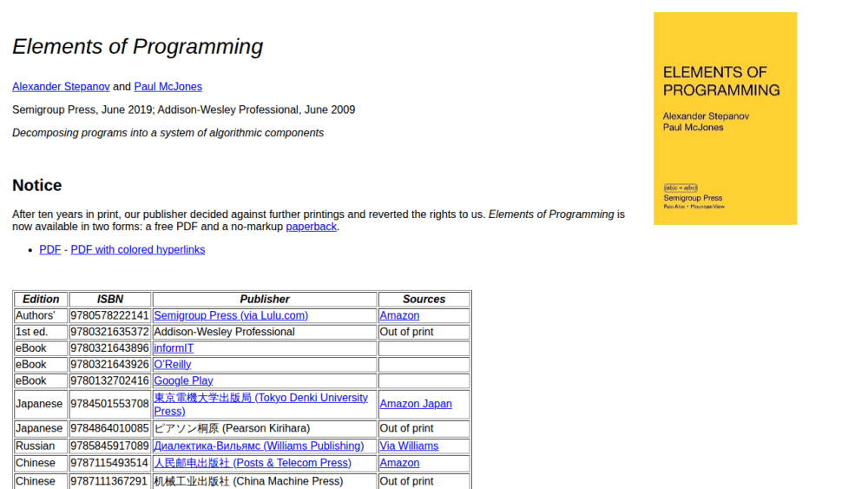Click the yellow Elements of Programming book cover
The width and height of the screenshot is (868, 489).
[x=725, y=118]
